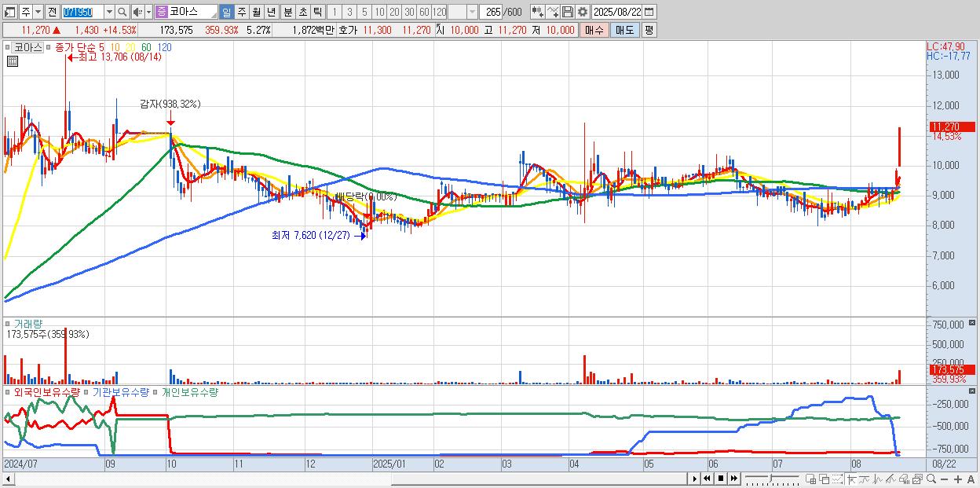The image size is (980, 488).
Task: Click the magnifier zoom icon in bottom bar
Action: click(x=931, y=479)
